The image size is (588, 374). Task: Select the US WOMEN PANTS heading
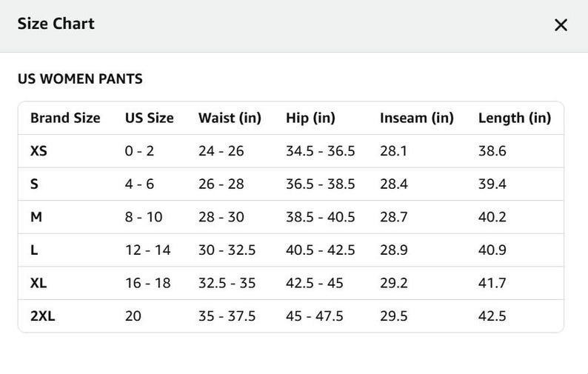point(80,79)
